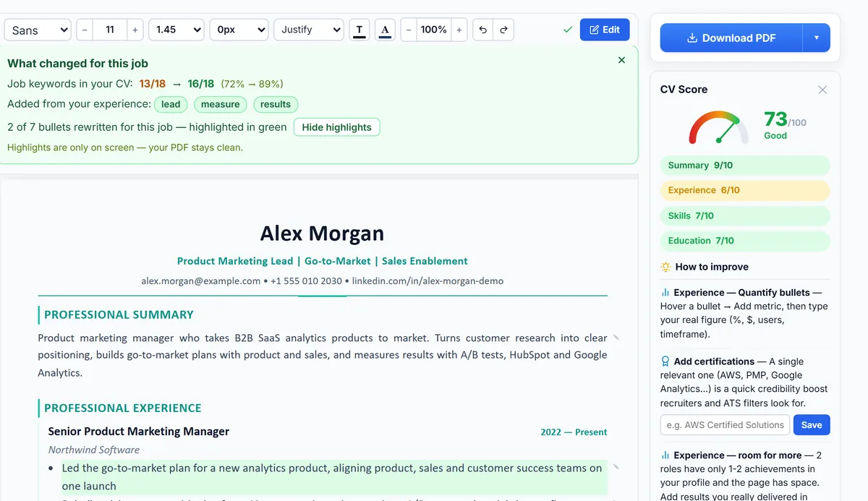Select the Education 7/10 score bar
868x501 pixels.
(745, 241)
